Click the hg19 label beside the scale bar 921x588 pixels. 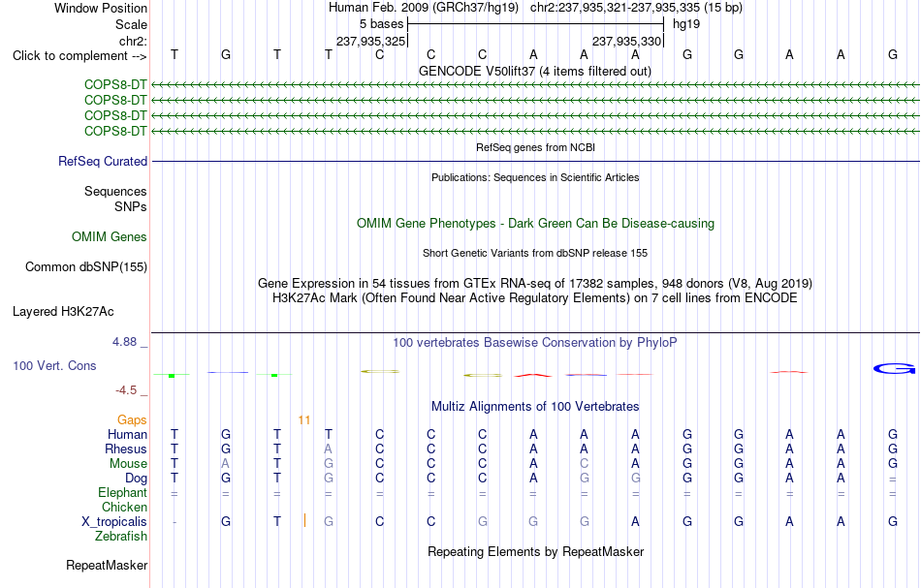[686, 24]
